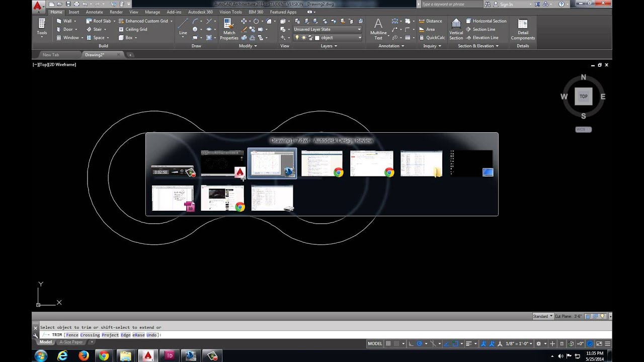Open the Standard display configuration dropdown
This screenshot has width=644, height=362.
[543, 316]
